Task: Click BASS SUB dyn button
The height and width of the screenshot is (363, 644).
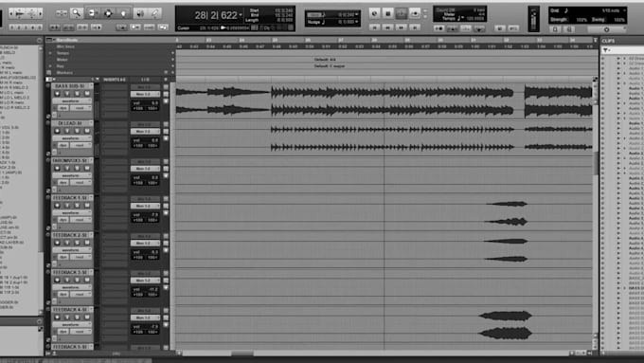Action: (63, 108)
